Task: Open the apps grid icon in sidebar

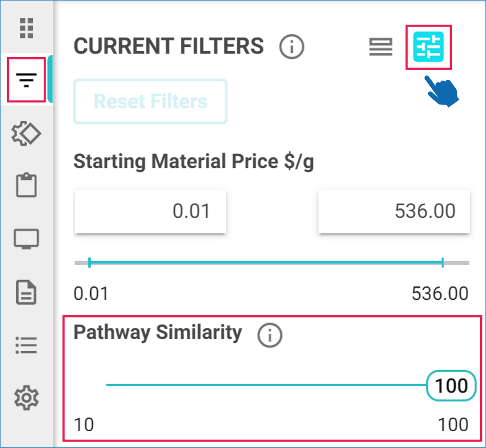Action: [x=27, y=28]
